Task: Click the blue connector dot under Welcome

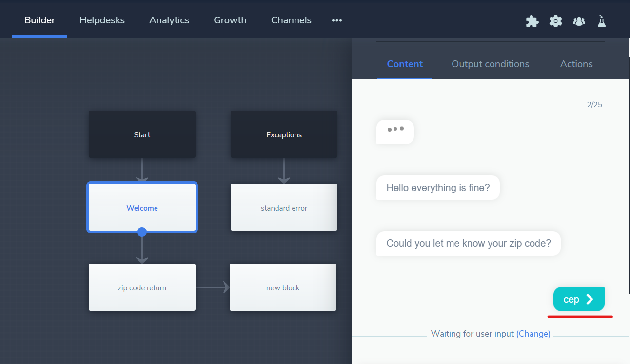Action: coord(142,232)
